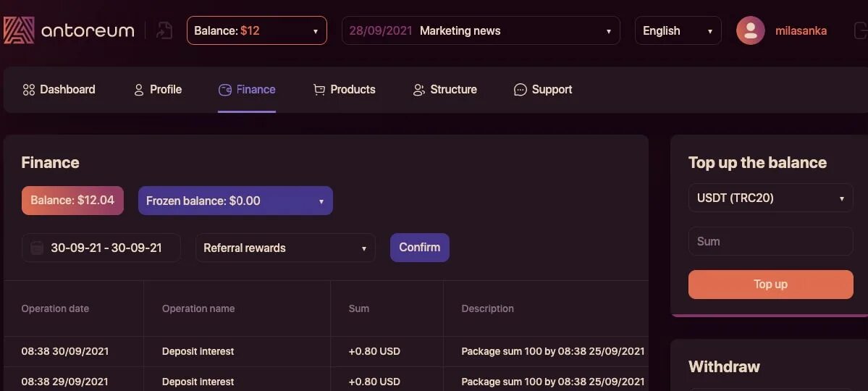Click the Structure people icon
The height and width of the screenshot is (391, 868).
[418, 90]
